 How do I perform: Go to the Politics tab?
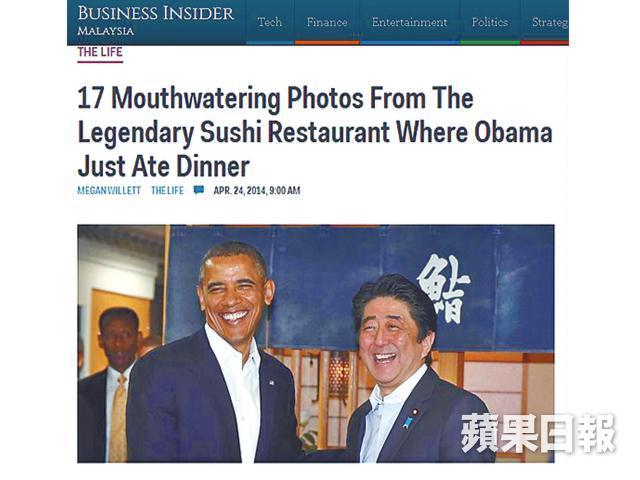490,22
